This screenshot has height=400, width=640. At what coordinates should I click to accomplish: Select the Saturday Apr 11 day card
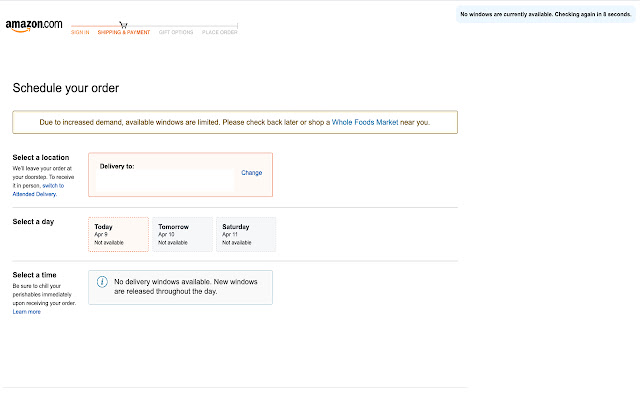coord(246,234)
